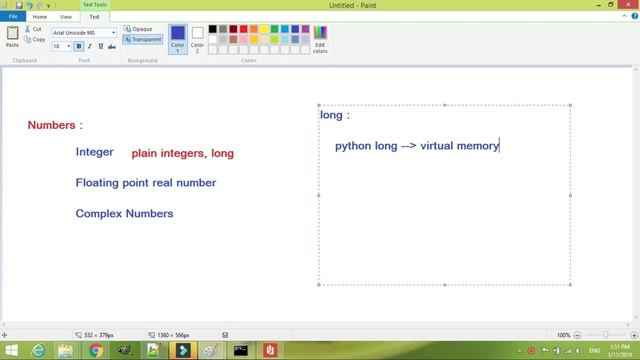The width and height of the screenshot is (640, 360).
Task: Pick the green color swatch
Action: click(275, 29)
